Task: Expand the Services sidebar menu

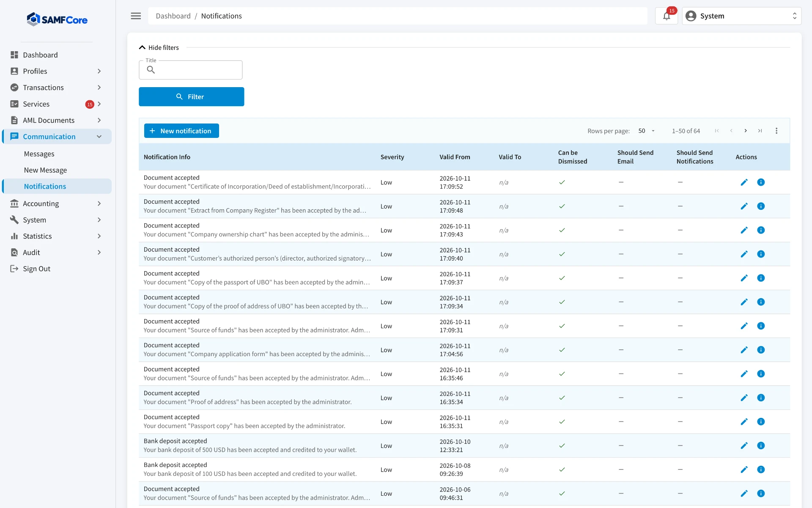Action: pos(57,104)
